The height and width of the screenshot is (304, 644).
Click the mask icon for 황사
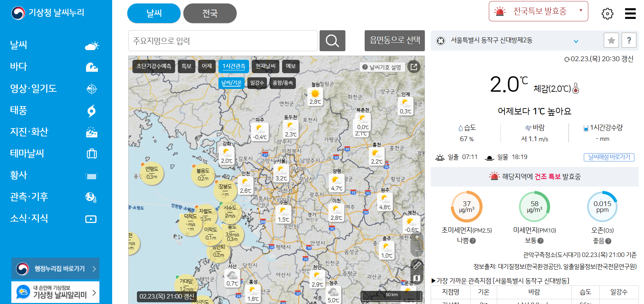pyautogui.click(x=92, y=176)
